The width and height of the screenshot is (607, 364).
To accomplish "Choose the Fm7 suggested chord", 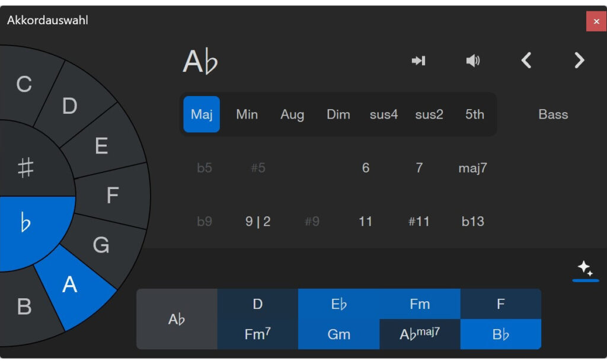I will point(257,333).
